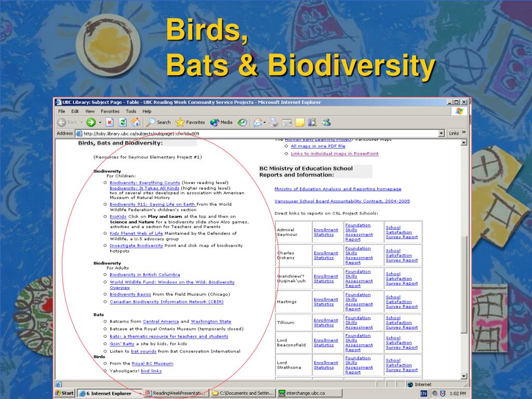
Task: Click the Mail envelope toolbar icon
Action: pyautogui.click(x=258, y=123)
